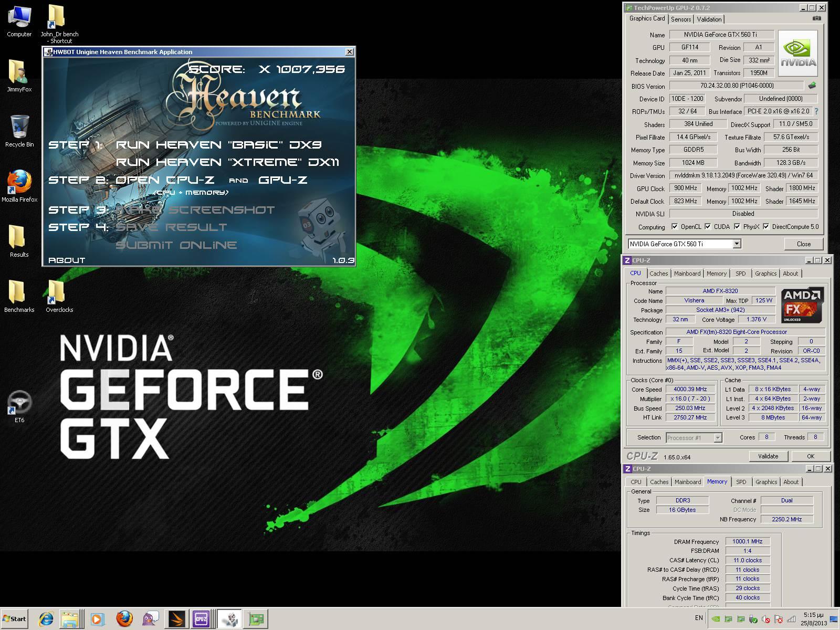
Task: Open Memory tab in the upper CPU-Z window
Action: click(717, 274)
